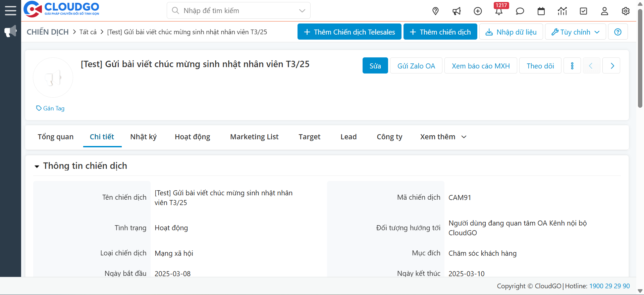Collapse the Thông tin chiến dịch section
Image resolution: width=644 pixels, height=295 pixels.
[x=37, y=166]
